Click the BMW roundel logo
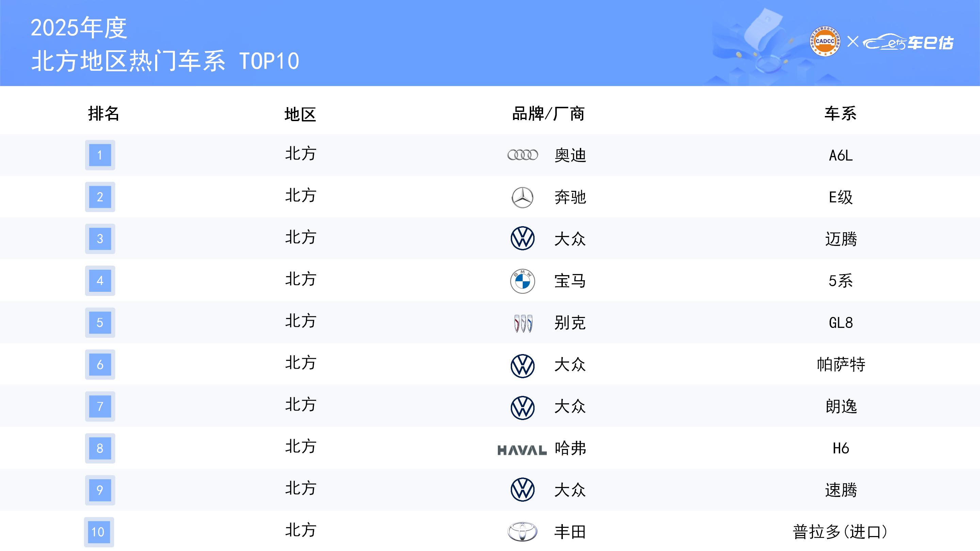The image size is (980, 551). [522, 281]
